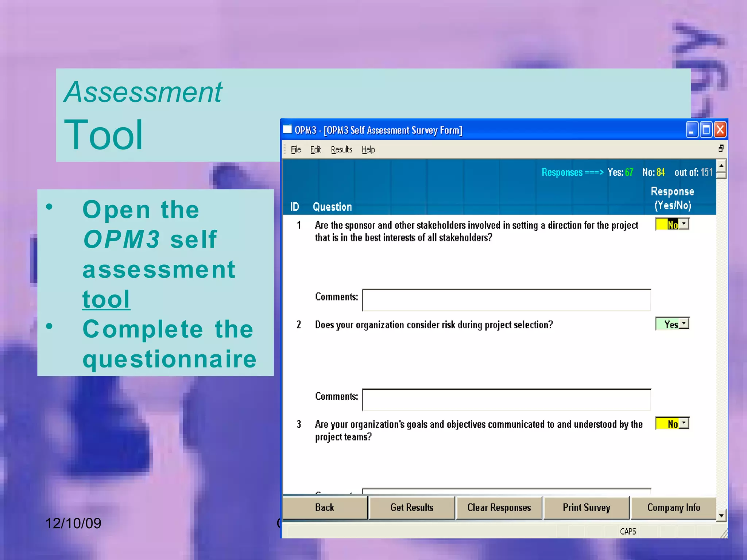This screenshot has height=560, width=747.
Task: Click Clear Responses button
Action: tap(499, 507)
